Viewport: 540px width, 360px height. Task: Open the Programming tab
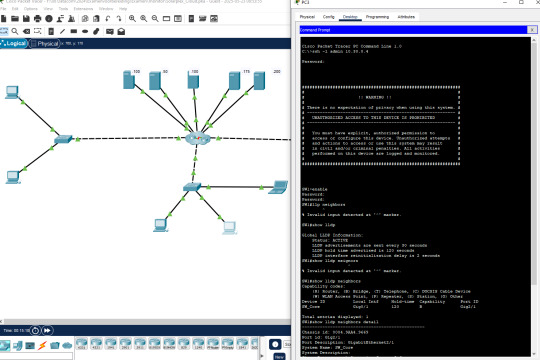(377, 17)
